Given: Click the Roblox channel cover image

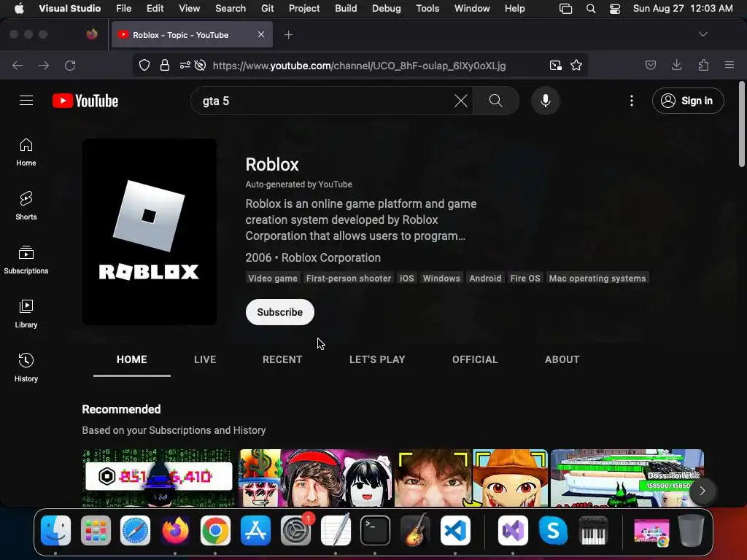Looking at the screenshot, I should pos(149,232).
